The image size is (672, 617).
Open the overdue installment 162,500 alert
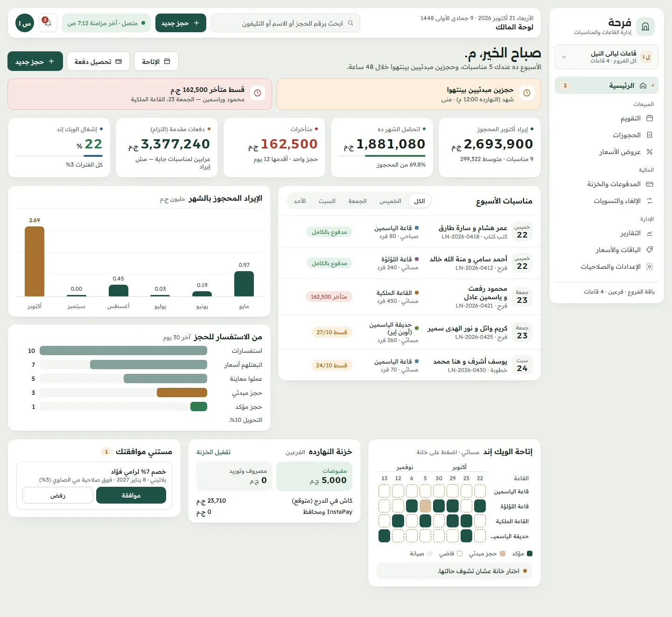tap(140, 94)
